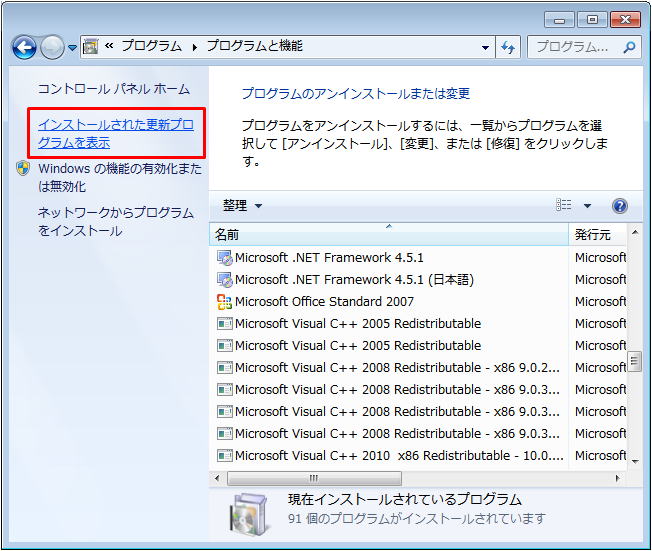Click the control panel icon in address bar
The width and height of the screenshot is (652, 551).
pyautogui.click(x=90, y=46)
